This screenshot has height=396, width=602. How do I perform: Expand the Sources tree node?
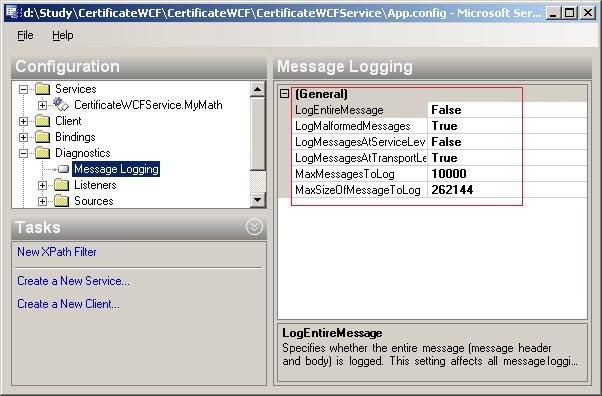(x=42, y=201)
